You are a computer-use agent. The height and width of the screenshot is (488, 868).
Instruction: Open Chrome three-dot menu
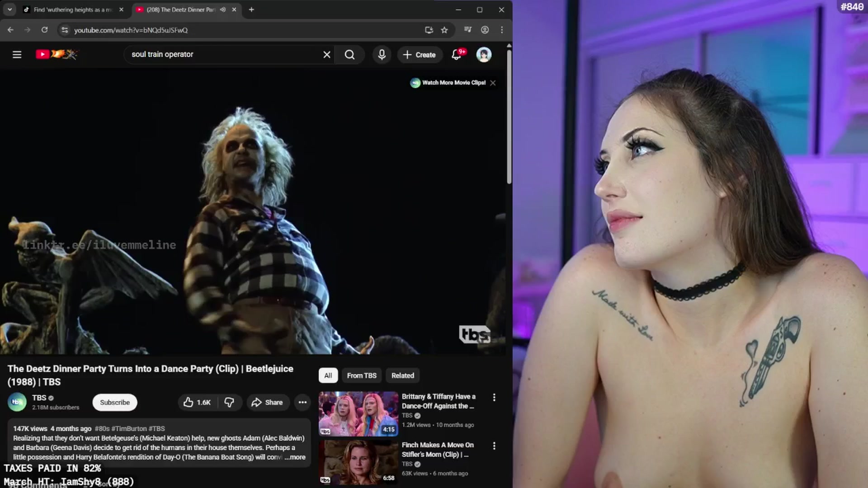click(502, 30)
